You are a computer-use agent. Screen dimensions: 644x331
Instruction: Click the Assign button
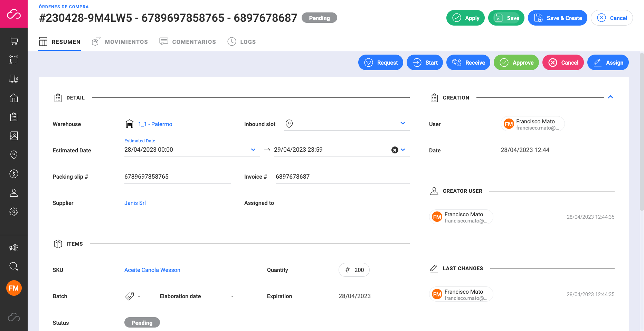[608, 63]
